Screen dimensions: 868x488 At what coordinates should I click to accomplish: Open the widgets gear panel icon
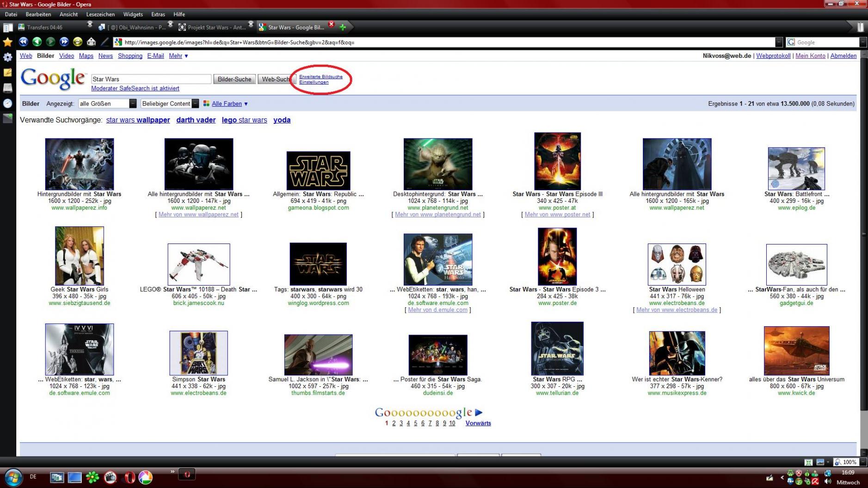[x=8, y=57]
